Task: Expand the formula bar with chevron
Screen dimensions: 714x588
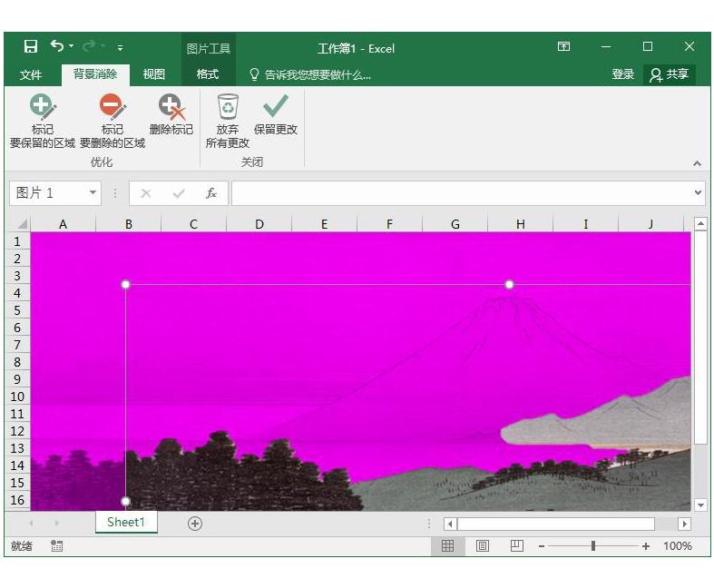Action: [x=698, y=193]
